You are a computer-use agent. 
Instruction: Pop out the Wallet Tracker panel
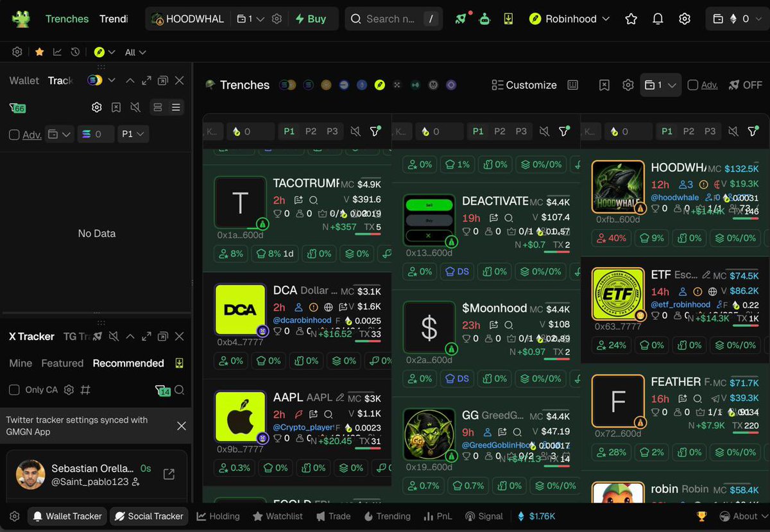163,80
